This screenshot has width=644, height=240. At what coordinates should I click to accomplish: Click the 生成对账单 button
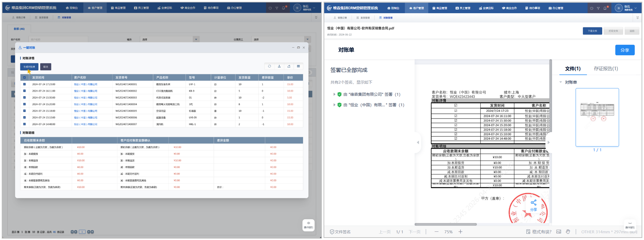coord(29,66)
